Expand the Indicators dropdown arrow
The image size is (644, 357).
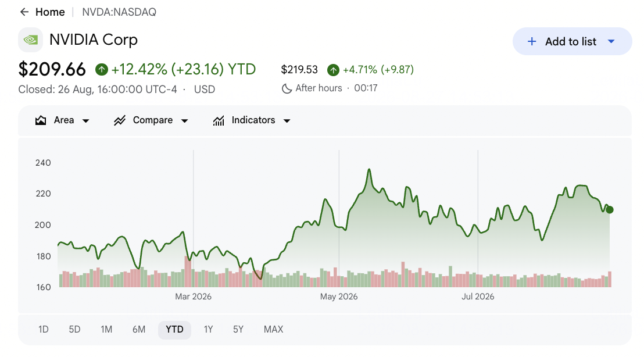[x=287, y=121]
